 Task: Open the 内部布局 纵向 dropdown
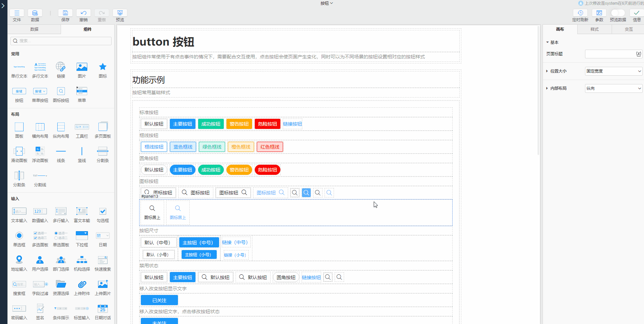[613, 88]
